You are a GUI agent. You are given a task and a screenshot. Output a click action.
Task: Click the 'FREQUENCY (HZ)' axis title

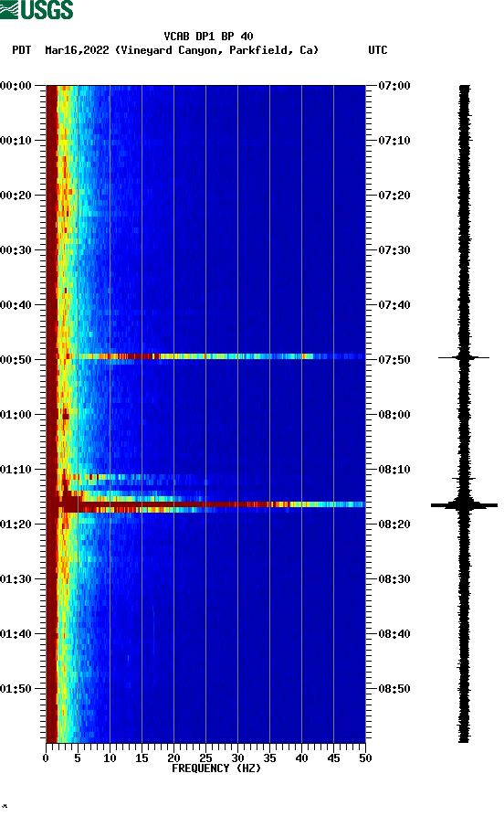pos(215,768)
